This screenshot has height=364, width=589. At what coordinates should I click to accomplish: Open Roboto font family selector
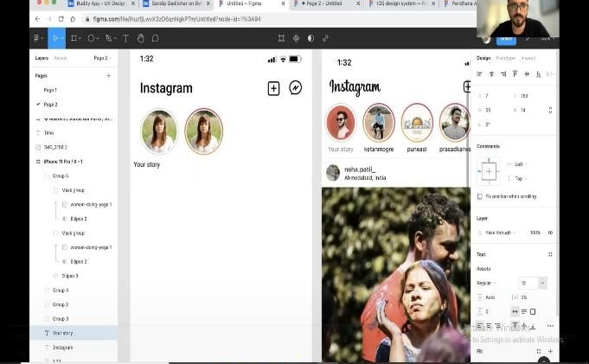point(483,269)
